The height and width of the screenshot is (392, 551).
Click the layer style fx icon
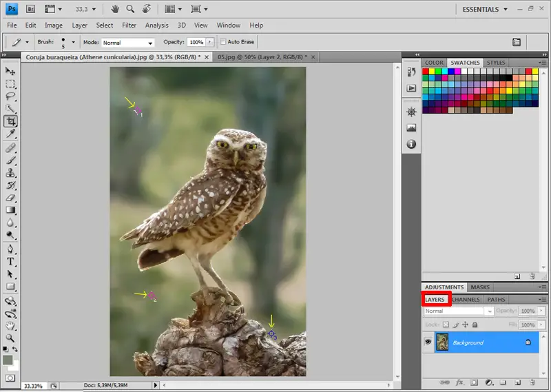point(458,382)
